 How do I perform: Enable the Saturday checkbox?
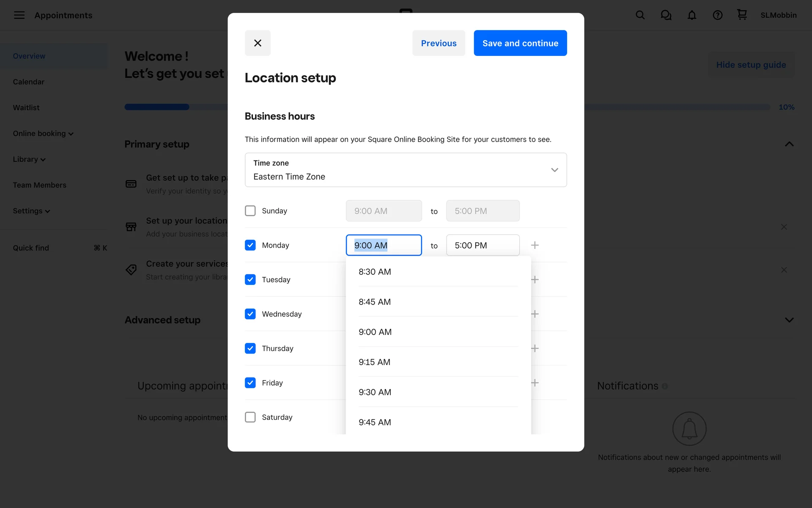tap(250, 417)
